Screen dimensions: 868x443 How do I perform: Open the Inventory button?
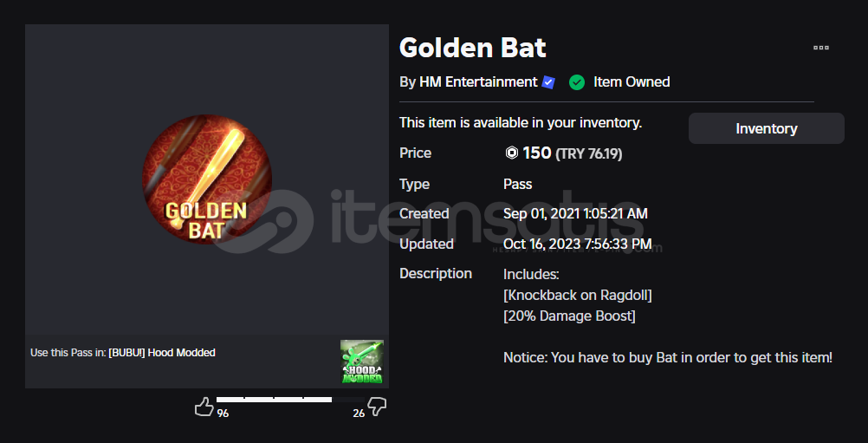pos(766,128)
